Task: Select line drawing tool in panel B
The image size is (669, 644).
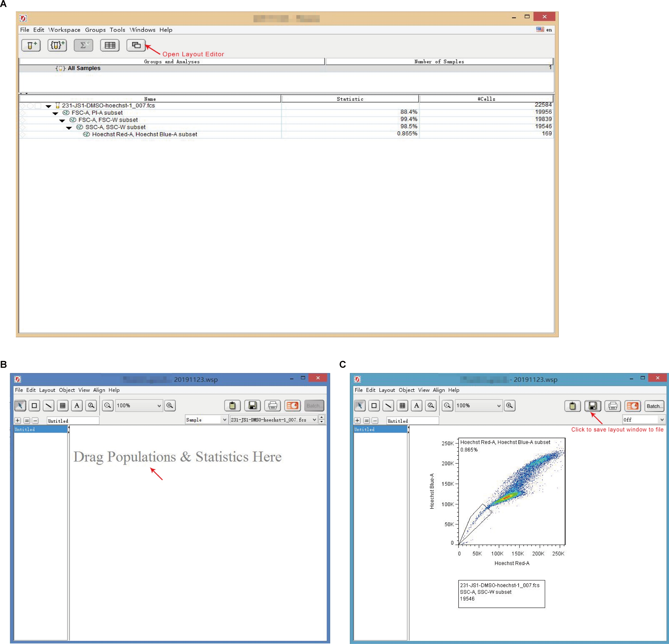Action: tap(48, 405)
